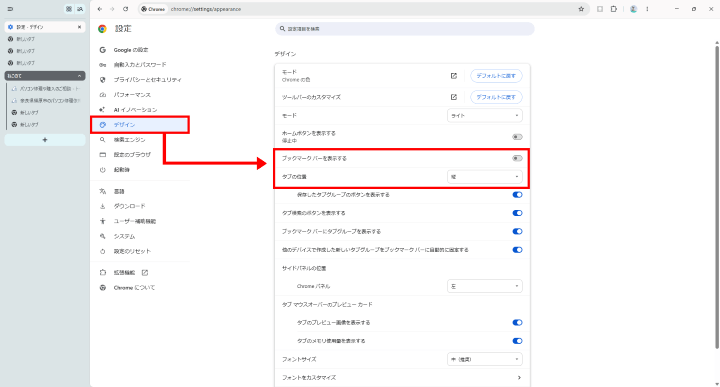Toggle ブックマーク バーを表示する switch
This screenshot has height=387, width=720.
click(x=517, y=158)
